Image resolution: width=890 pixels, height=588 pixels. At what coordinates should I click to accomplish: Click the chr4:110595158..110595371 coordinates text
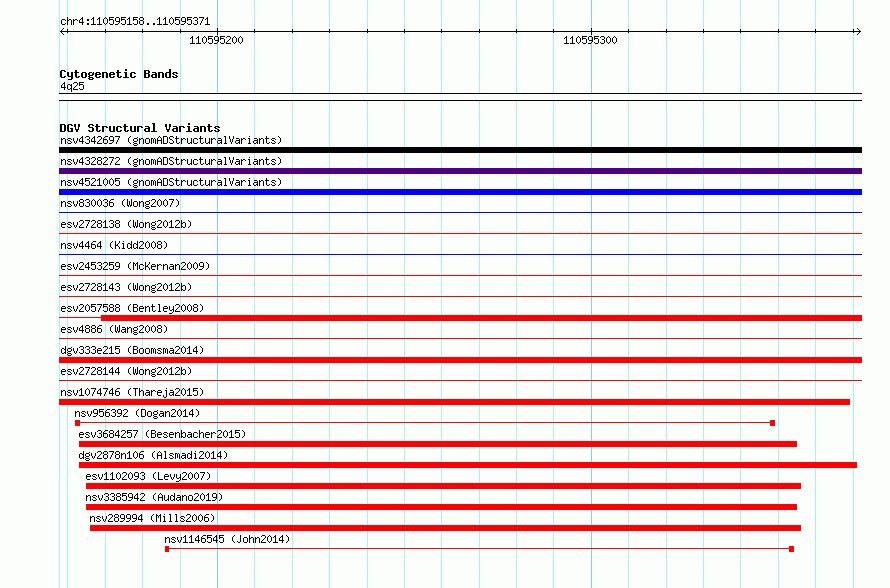pos(135,22)
